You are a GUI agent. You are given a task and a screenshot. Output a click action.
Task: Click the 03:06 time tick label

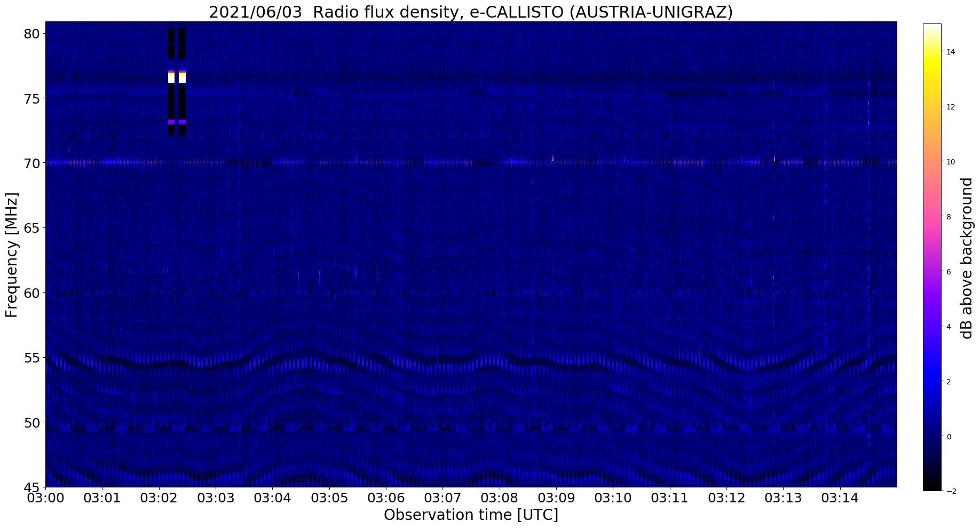point(386,498)
